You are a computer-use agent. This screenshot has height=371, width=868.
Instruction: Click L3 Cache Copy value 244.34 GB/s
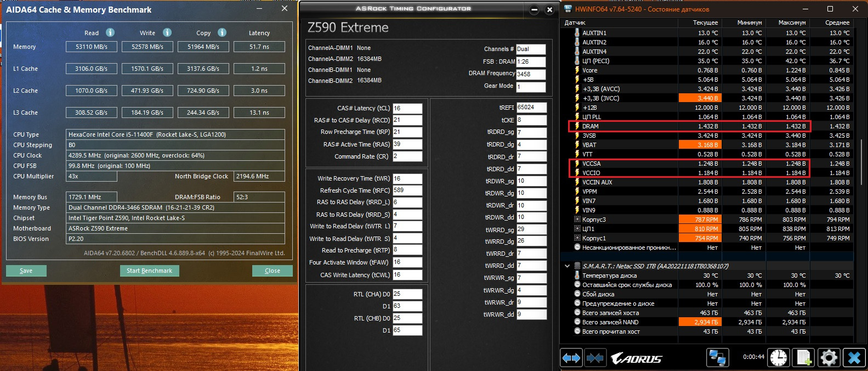point(203,113)
